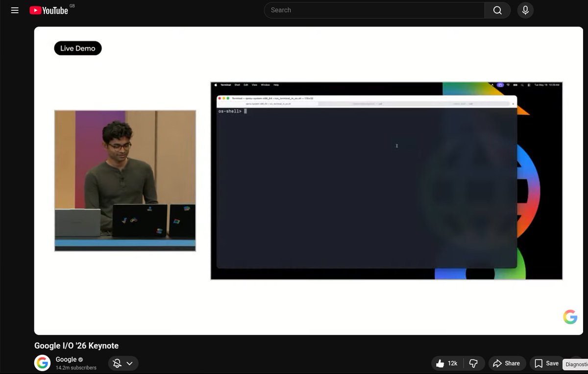This screenshot has width=588, height=374.
Task: Click the verified badge beside Google
Action: pos(81,360)
